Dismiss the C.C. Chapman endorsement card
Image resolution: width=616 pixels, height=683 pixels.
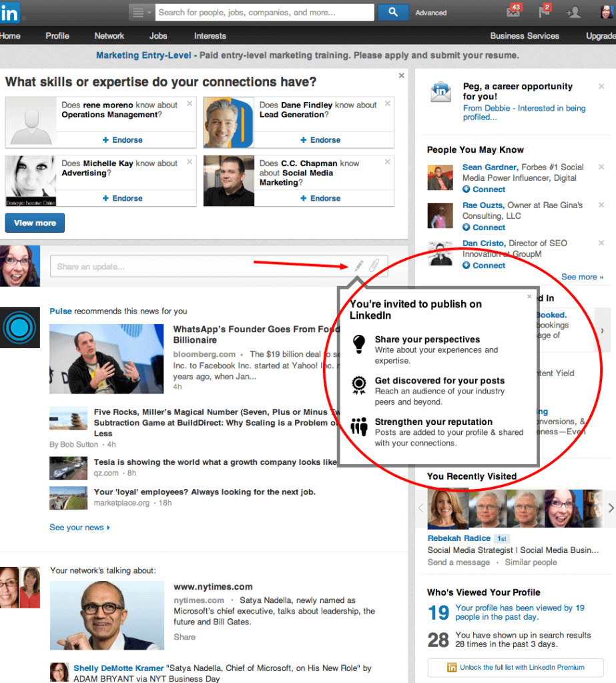pyautogui.click(x=388, y=161)
